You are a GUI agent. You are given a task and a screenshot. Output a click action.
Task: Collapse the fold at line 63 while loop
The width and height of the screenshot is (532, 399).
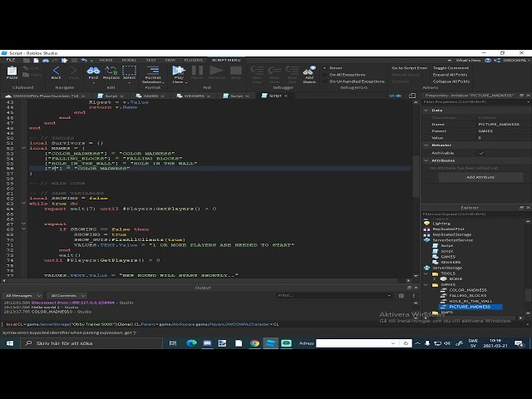pos(23,203)
